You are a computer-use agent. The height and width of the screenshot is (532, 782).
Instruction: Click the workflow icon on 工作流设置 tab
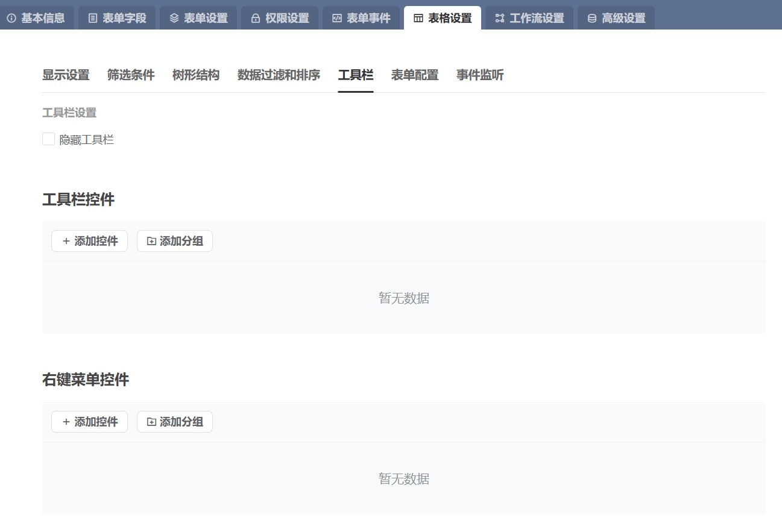500,18
